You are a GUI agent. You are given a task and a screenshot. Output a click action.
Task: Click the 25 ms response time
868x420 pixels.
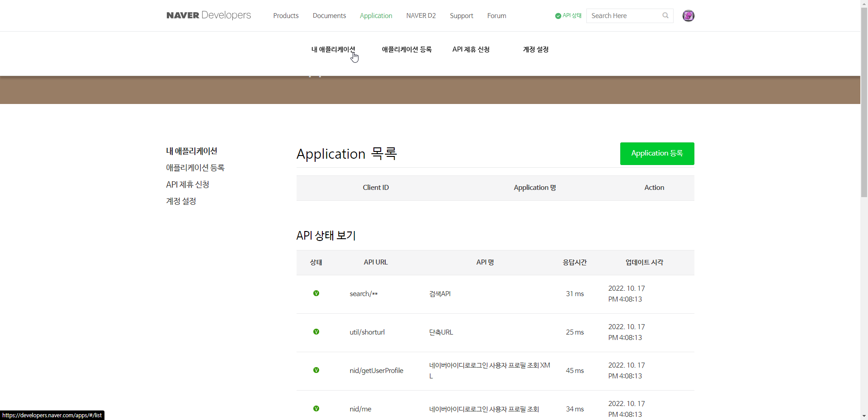click(575, 332)
